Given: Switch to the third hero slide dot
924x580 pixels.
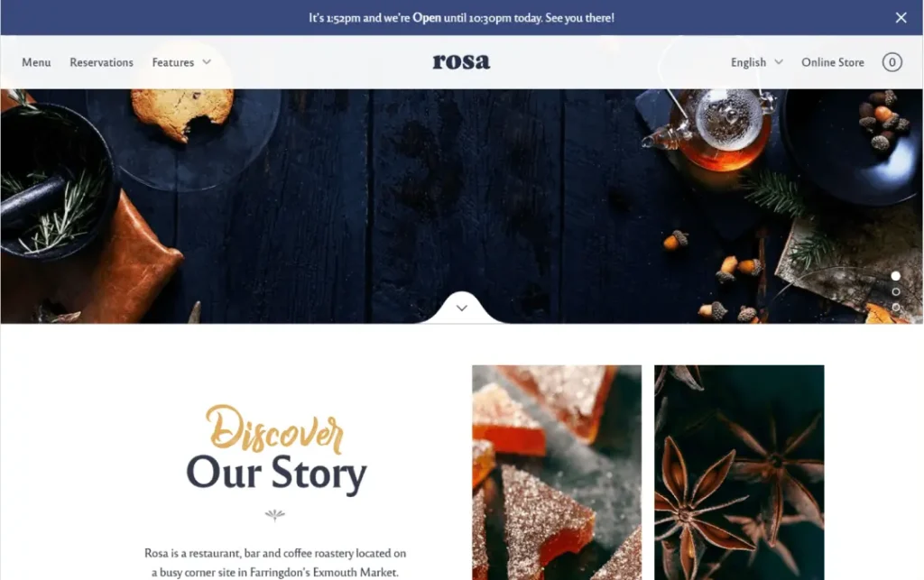Looking at the screenshot, I should pos(895,307).
